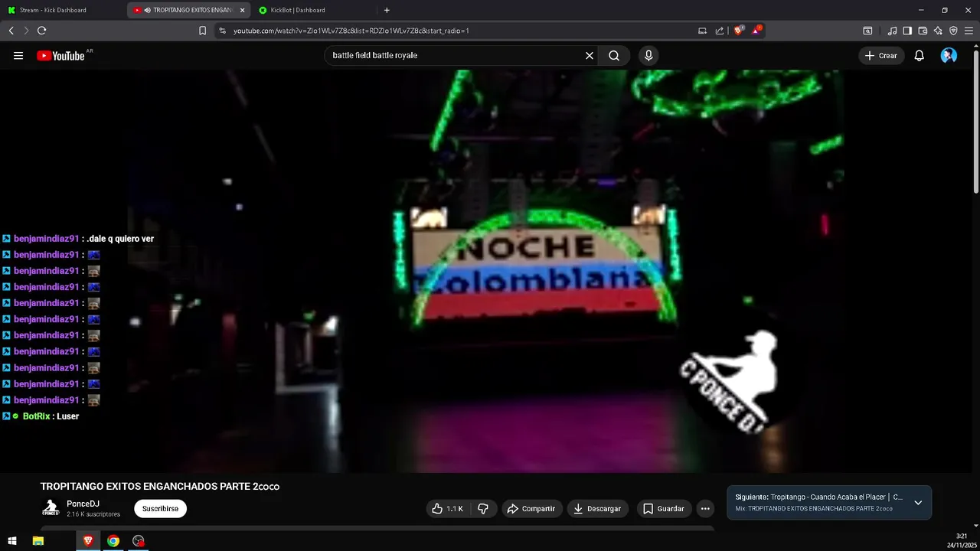Click '2.16 K suscriptores' text
980x551 pixels.
[x=93, y=514]
